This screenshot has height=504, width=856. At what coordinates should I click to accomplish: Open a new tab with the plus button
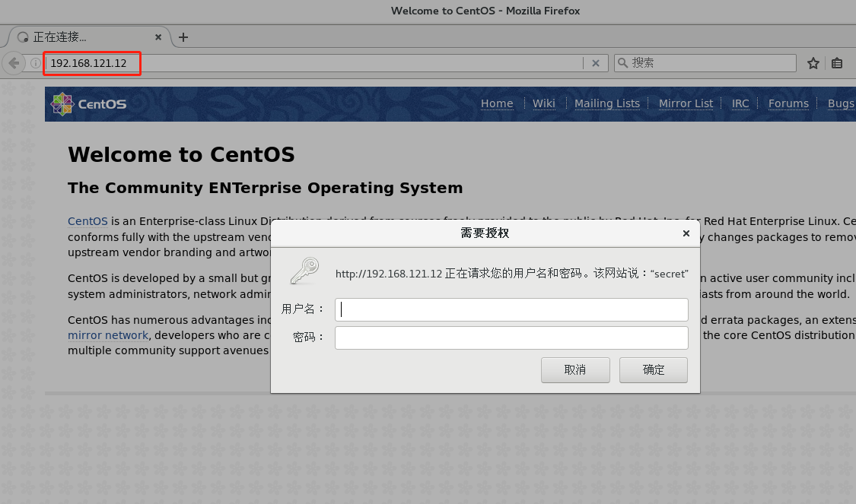tap(183, 37)
